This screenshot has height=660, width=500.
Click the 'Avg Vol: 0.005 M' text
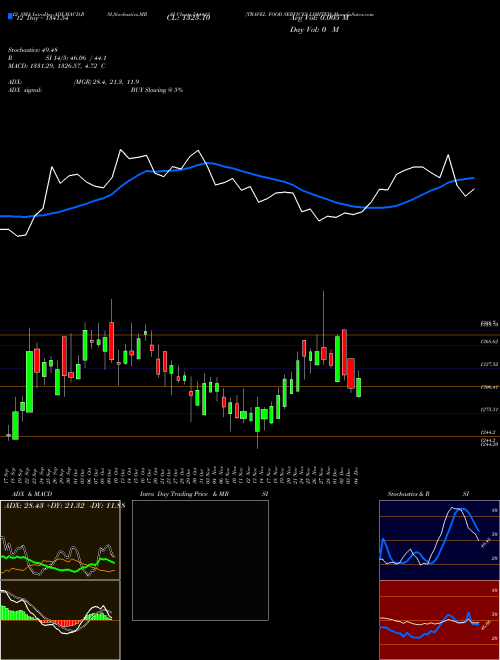pyautogui.click(x=319, y=18)
